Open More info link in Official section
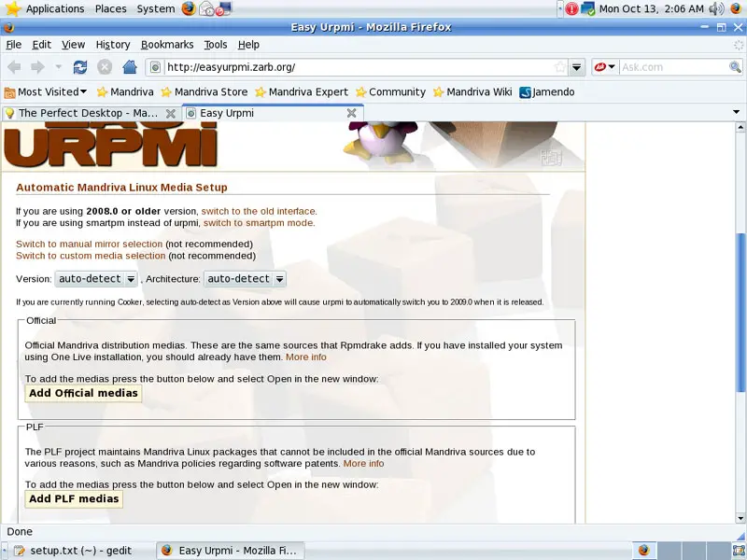747x560 pixels. [x=306, y=357]
